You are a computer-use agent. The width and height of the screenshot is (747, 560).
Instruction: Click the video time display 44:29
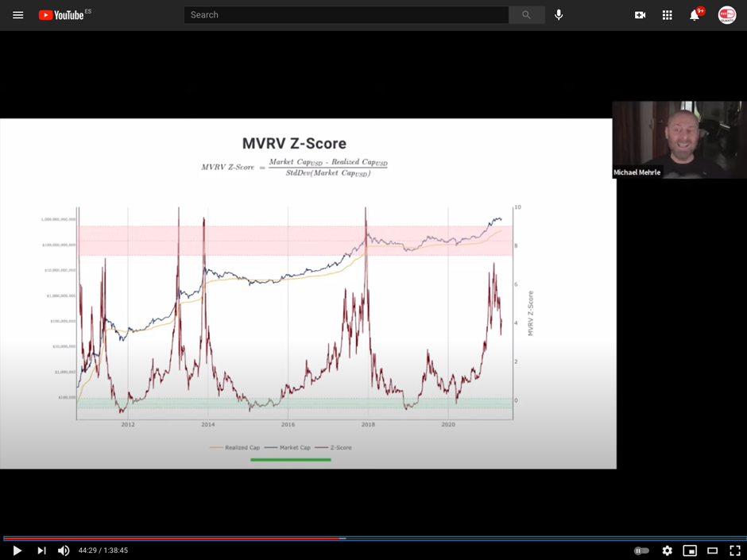click(x=103, y=550)
